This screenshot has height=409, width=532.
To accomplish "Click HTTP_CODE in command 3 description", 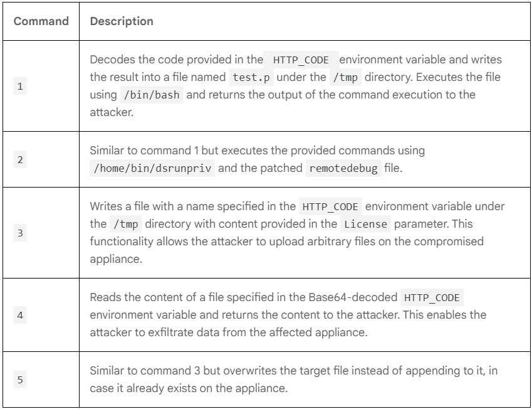I will coord(330,206).
